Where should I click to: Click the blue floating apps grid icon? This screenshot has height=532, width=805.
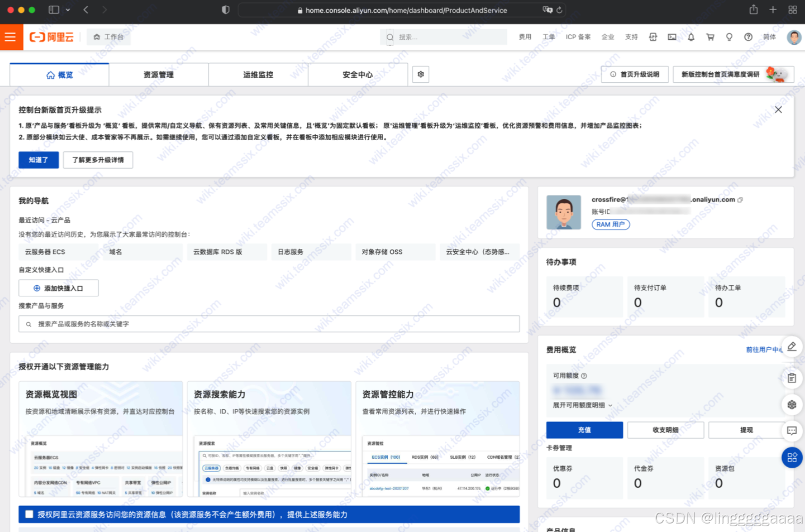pyautogui.click(x=792, y=458)
